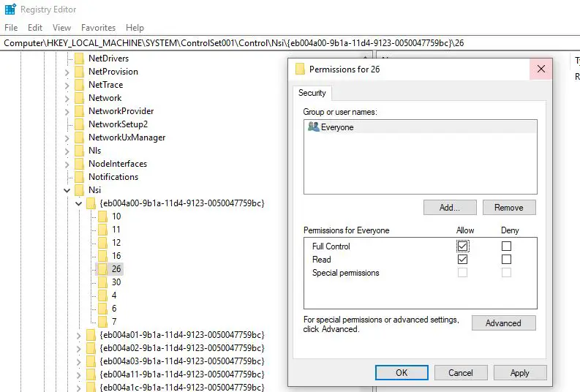The width and height of the screenshot is (580, 392).
Task: Select the Security tab
Action: tap(312, 93)
